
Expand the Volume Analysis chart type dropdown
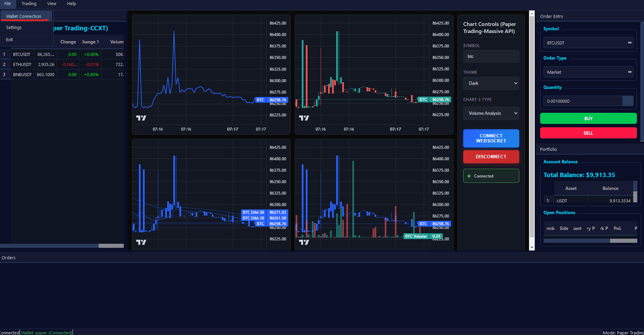click(x=491, y=113)
